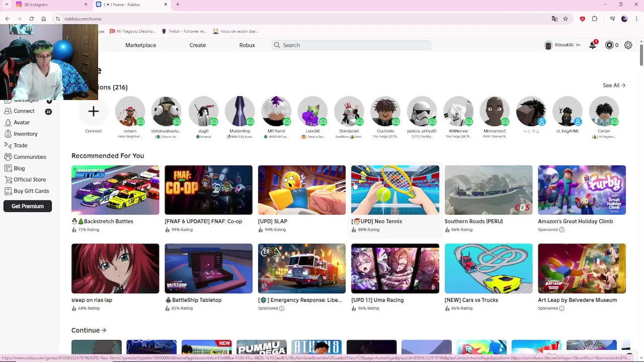The height and width of the screenshot is (362, 644).
Task: Open Trade in the sidebar
Action: click(x=20, y=145)
